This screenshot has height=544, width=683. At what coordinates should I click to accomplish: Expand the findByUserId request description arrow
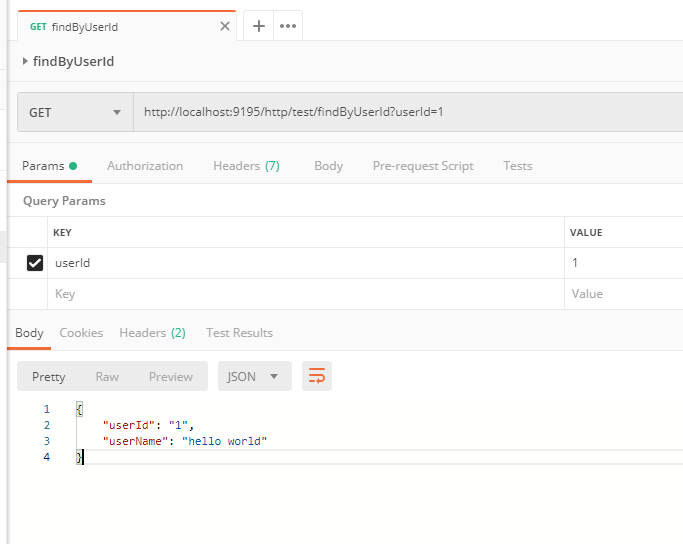pos(25,61)
